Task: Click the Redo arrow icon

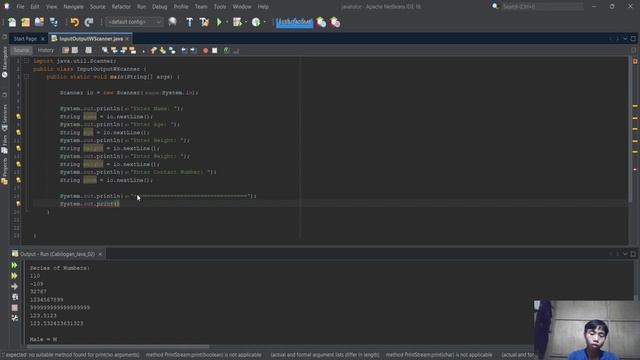Action: coord(89,22)
